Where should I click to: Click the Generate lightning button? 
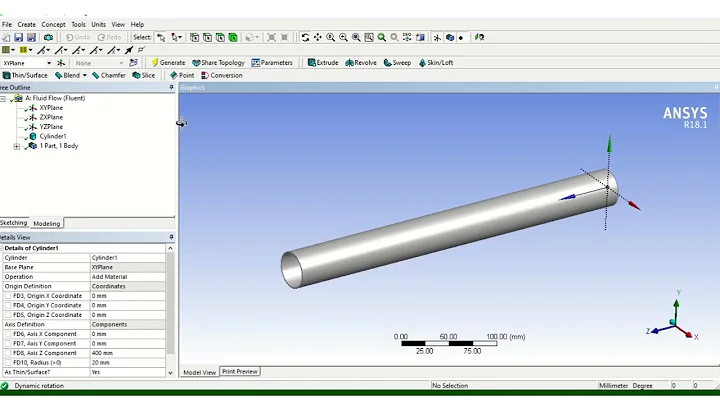click(168, 63)
